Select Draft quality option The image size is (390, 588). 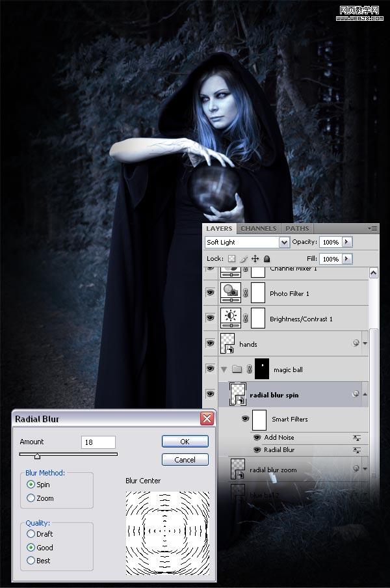[x=31, y=533]
